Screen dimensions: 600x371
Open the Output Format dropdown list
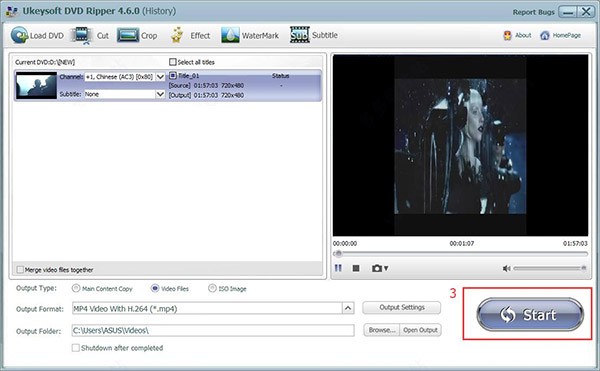coord(348,308)
